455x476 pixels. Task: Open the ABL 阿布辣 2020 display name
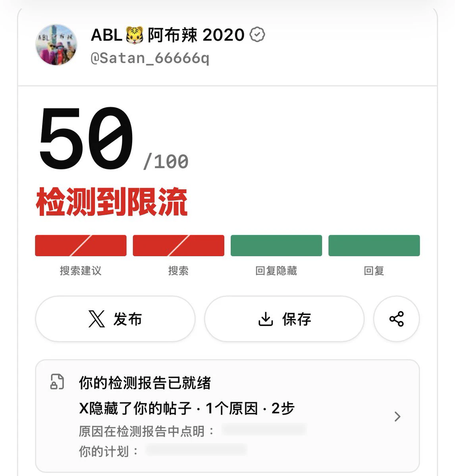[x=168, y=35]
